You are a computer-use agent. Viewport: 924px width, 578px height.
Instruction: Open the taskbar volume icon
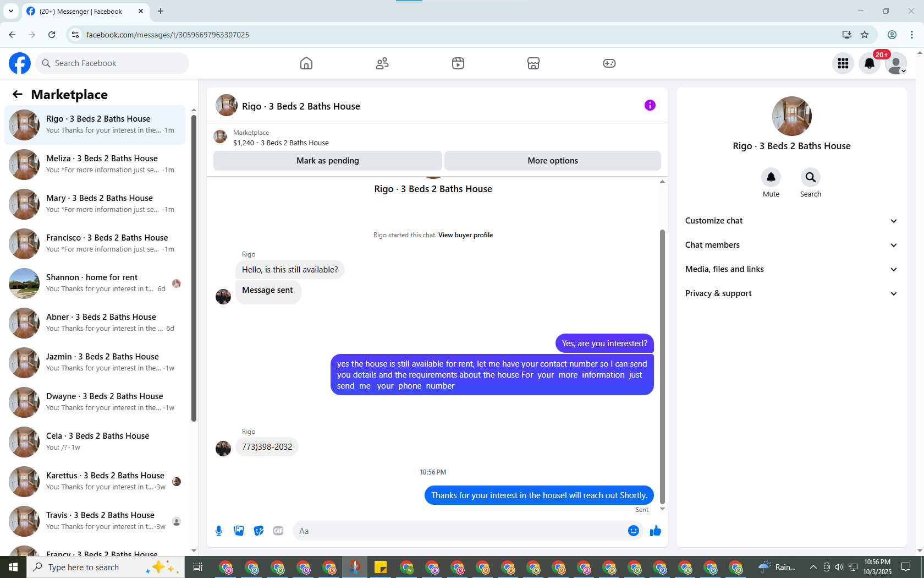[x=839, y=567]
